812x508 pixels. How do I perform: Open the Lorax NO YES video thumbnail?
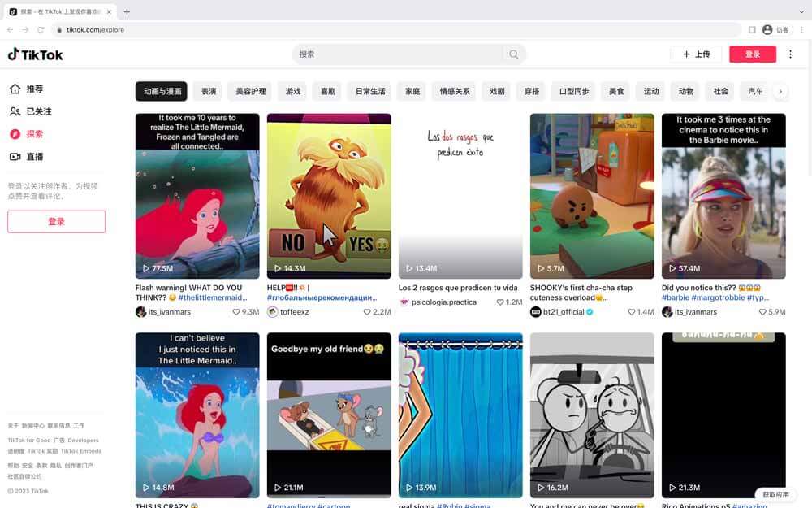[x=329, y=196]
